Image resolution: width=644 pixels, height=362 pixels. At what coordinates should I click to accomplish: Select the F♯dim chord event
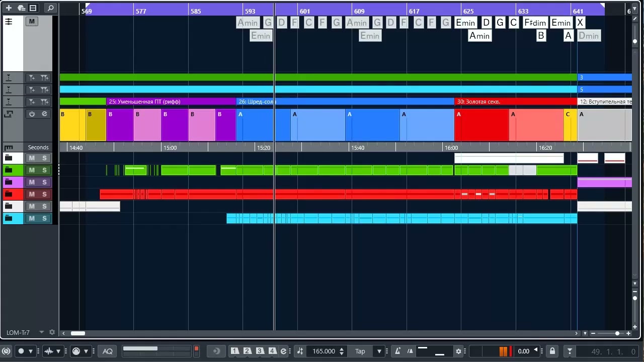(x=535, y=22)
